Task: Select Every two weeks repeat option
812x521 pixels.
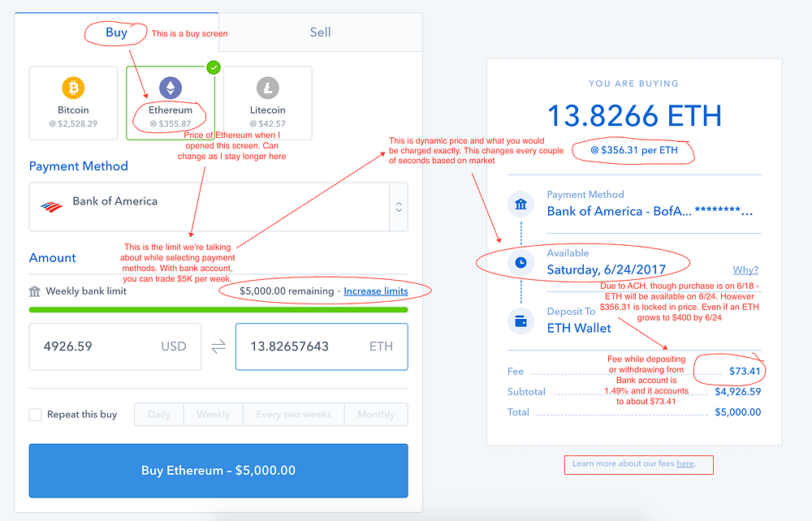Action: pos(294,415)
